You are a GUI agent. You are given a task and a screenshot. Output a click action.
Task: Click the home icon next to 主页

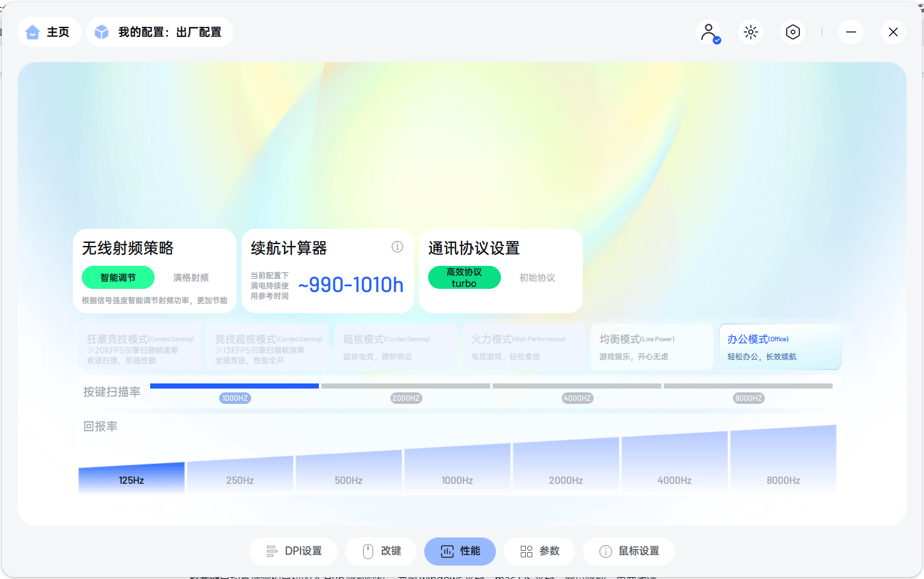pos(33,31)
